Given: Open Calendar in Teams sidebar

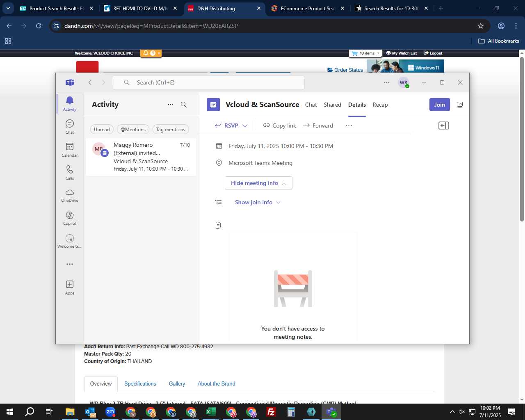Looking at the screenshot, I should [70, 150].
